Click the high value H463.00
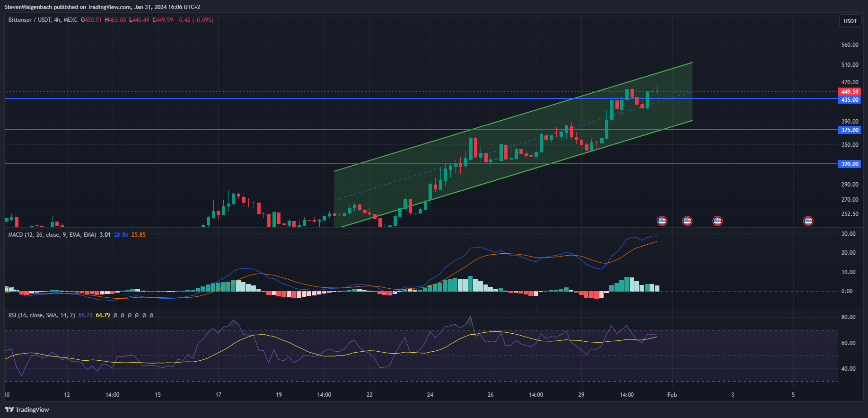This screenshot has width=868, height=418. point(115,20)
